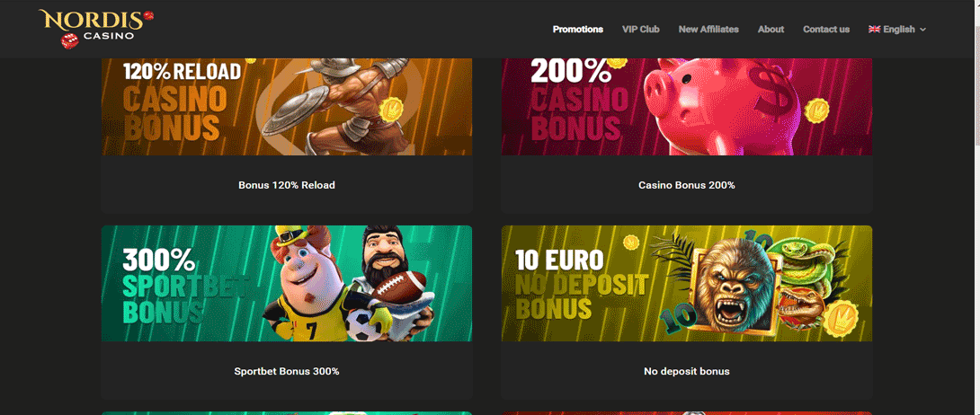Screen dimensions: 980x415
Task: Click the 300% Sportbet Bonus banner
Action: click(x=287, y=283)
